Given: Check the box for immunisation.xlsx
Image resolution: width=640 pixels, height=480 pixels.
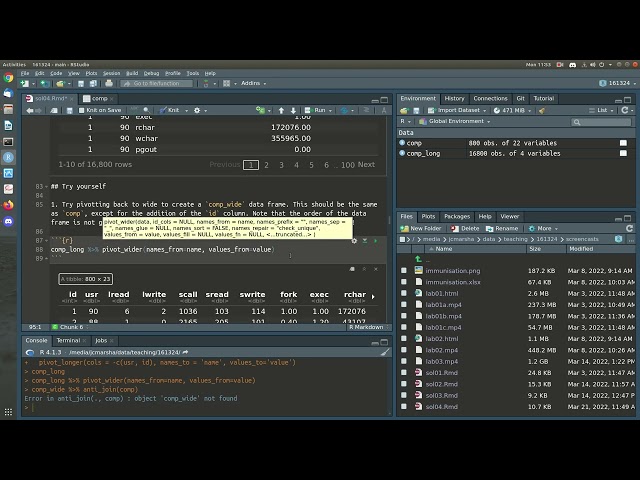Looking at the screenshot, I should tap(404, 282).
